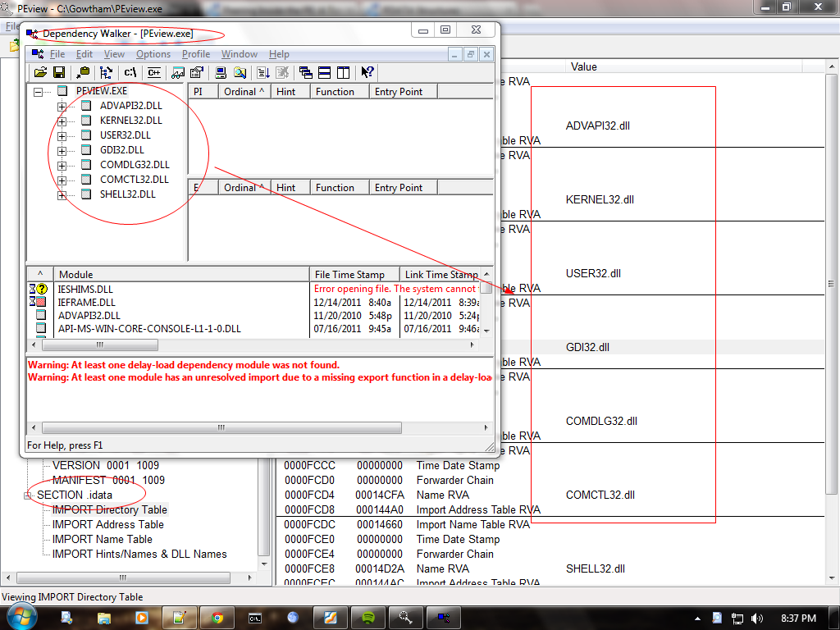This screenshot has height=630, width=840.
Task: Click the external viewer configure icon
Action: pyautogui.click(x=196, y=72)
